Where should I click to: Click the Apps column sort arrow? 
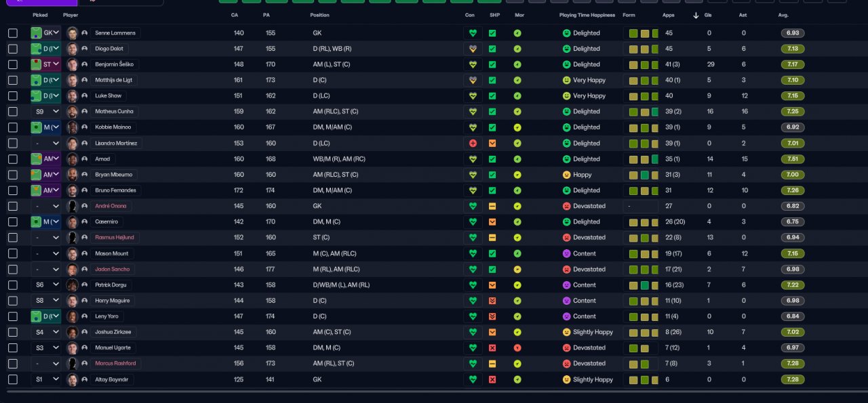696,15
